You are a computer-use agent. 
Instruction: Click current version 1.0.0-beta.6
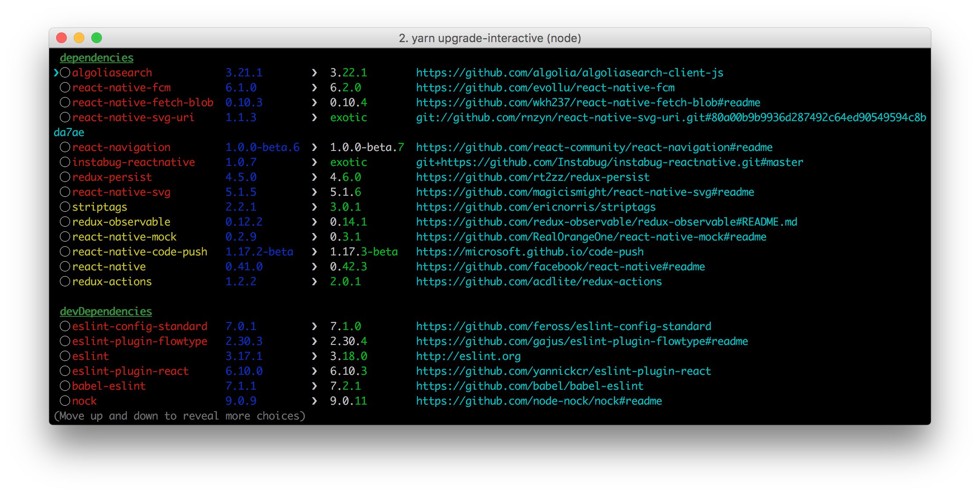pyautogui.click(x=263, y=147)
